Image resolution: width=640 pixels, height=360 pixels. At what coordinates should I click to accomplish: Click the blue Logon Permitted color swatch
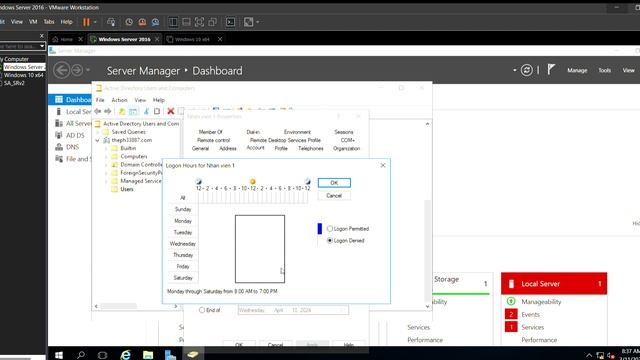point(320,229)
